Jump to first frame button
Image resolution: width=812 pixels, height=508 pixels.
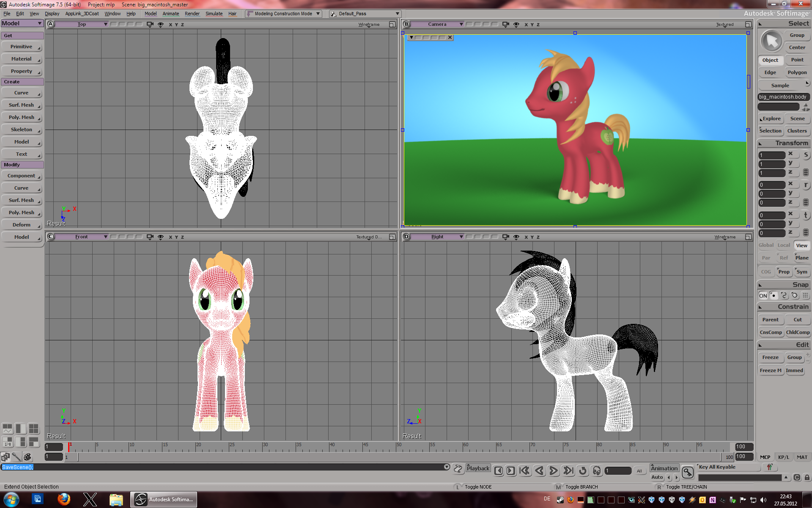tap(524, 471)
